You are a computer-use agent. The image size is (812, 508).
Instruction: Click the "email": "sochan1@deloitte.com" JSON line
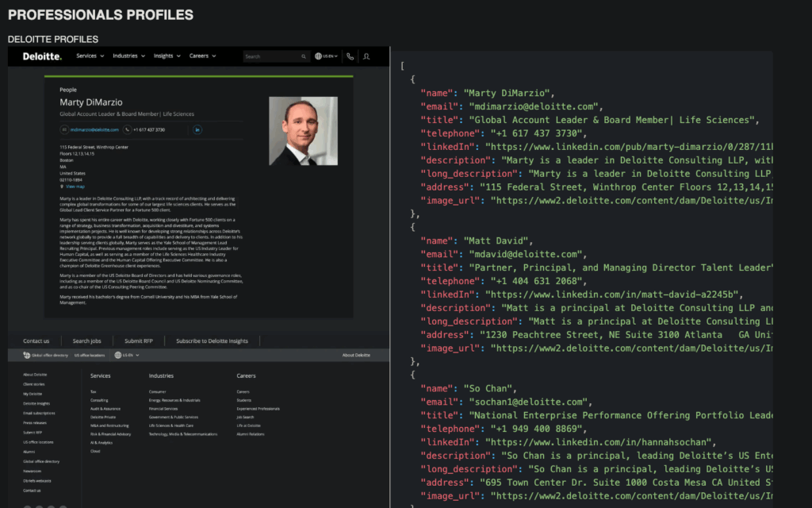(x=506, y=402)
